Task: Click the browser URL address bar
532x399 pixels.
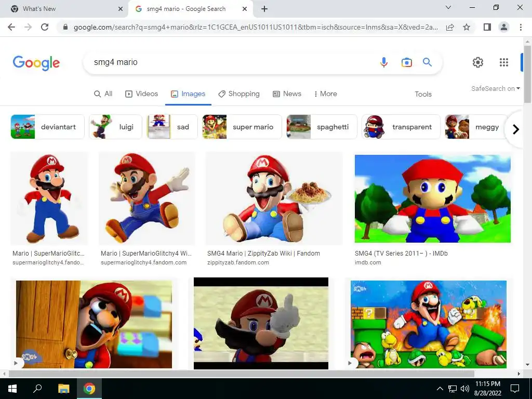Action: [x=256, y=27]
